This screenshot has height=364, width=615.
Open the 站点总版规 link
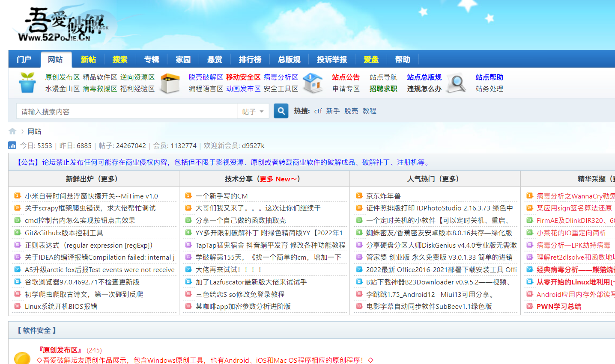[424, 77]
